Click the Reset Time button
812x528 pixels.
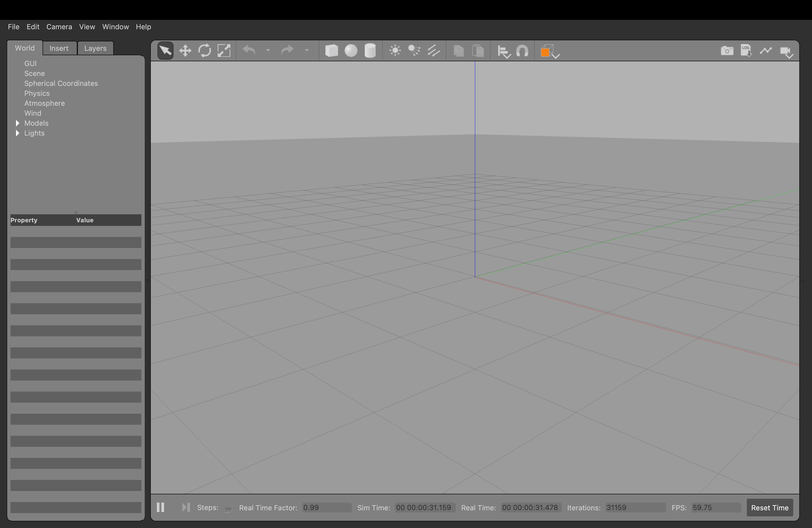[x=770, y=508]
